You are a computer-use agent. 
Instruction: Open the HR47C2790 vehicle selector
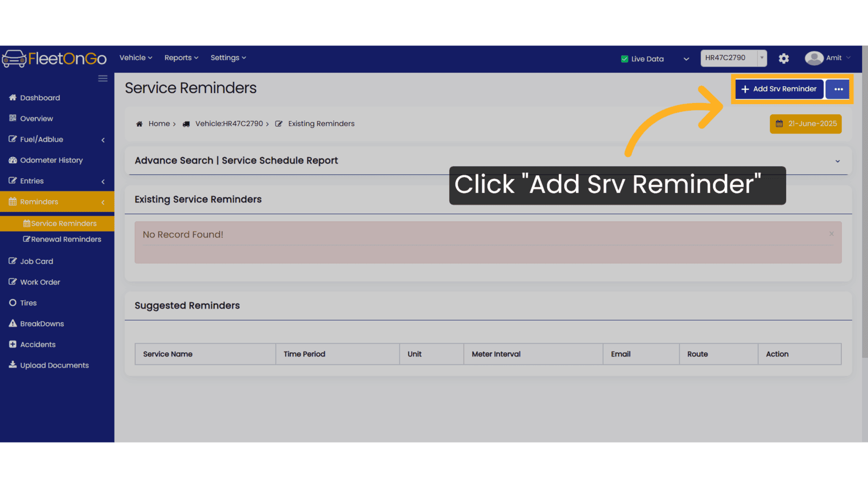coord(733,58)
